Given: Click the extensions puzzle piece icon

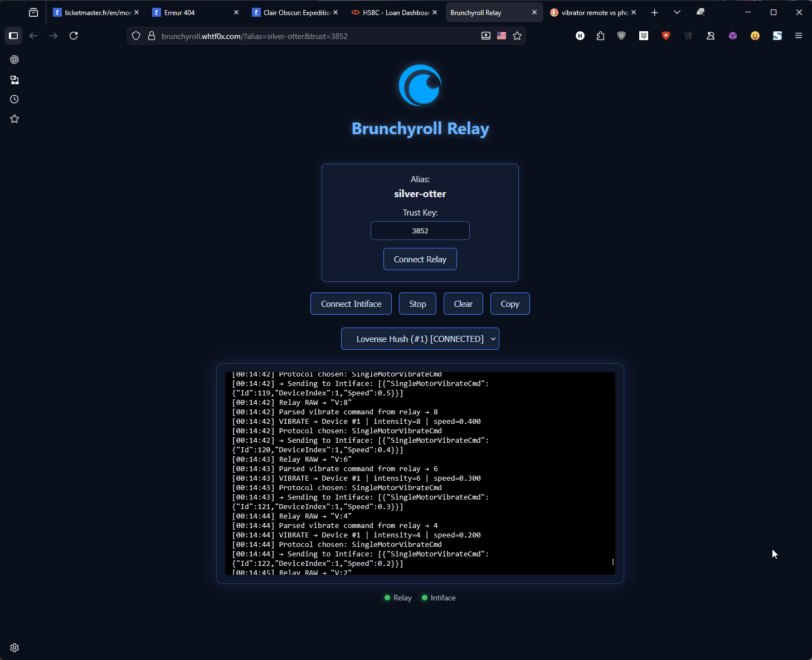Looking at the screenshot, I should pyautogui.click(x=600, y=36).
